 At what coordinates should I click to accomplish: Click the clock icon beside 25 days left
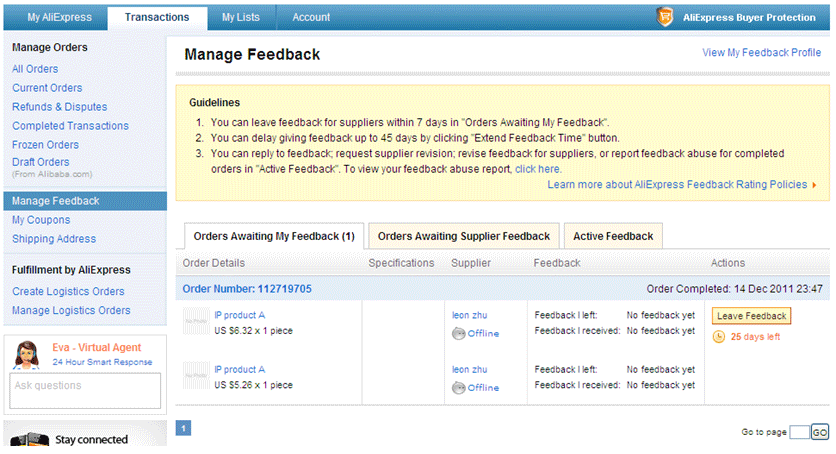click(x=719, y=337)
